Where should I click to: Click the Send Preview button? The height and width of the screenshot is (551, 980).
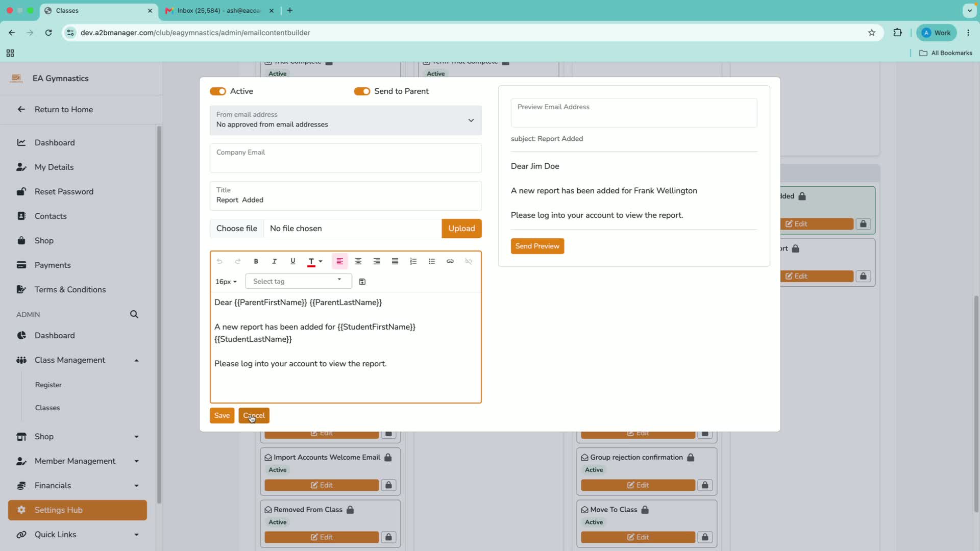537,246
